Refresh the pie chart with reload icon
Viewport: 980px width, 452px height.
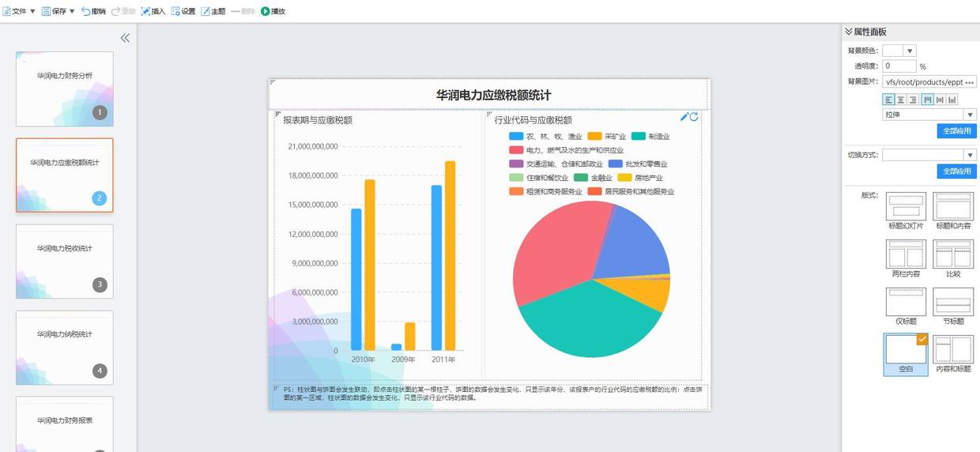tap(694, 117)
